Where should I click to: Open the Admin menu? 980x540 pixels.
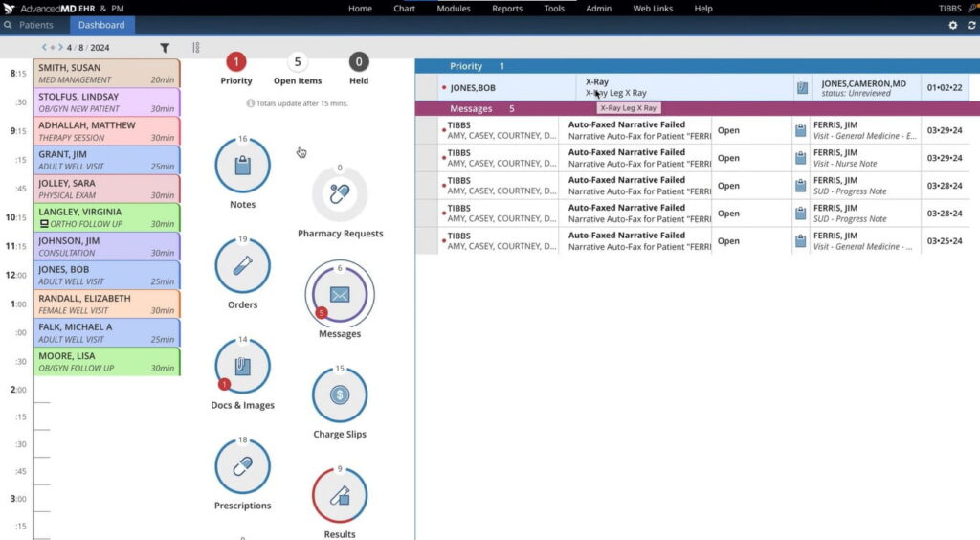(599, 8)
